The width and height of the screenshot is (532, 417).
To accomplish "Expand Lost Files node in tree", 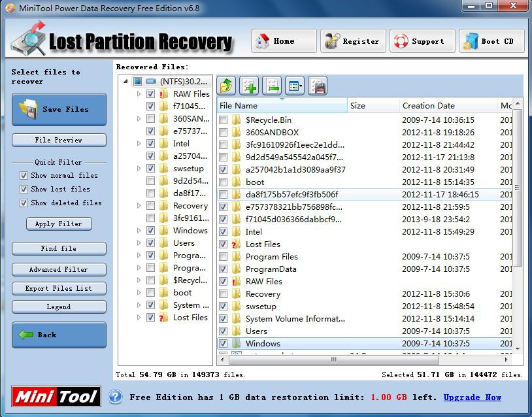I will [x=139, y=318].
